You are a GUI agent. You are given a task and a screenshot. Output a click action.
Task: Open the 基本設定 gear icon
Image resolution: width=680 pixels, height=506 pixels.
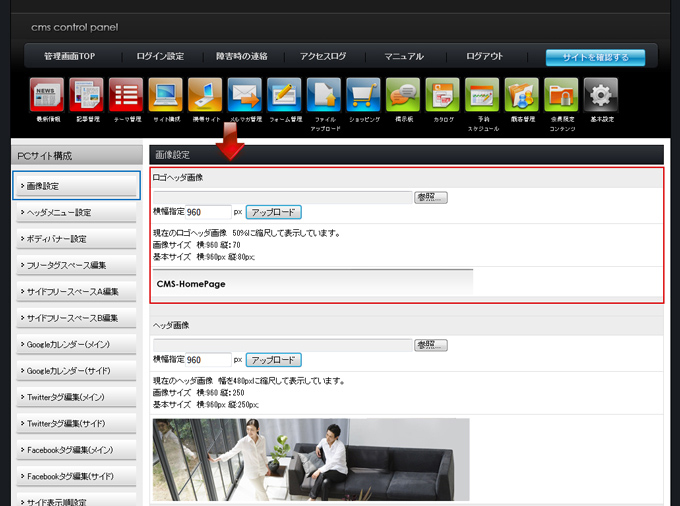click(x=601, y=95)
